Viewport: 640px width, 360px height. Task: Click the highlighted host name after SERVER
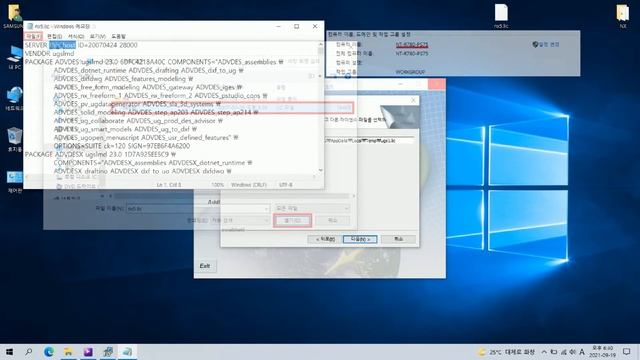62,45
